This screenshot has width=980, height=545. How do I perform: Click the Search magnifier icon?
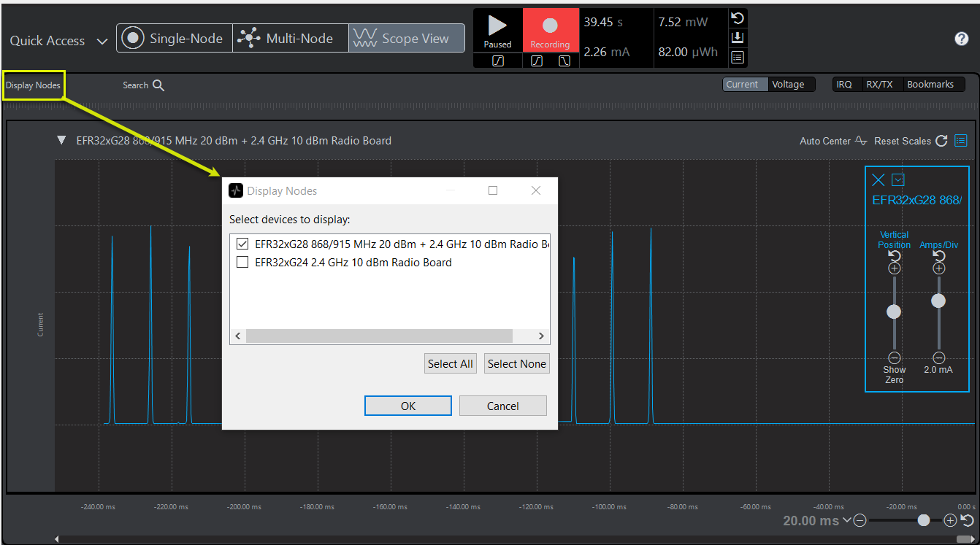158,85
